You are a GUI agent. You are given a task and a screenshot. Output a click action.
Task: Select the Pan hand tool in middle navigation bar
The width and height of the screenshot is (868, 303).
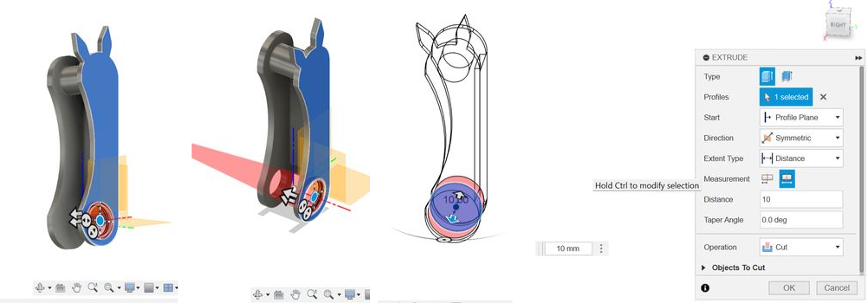(295, 295)
